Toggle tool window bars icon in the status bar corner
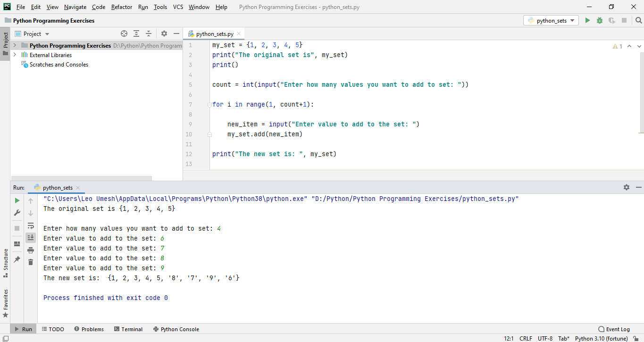This screenshot has height=342, width=644. coord(5,338)
